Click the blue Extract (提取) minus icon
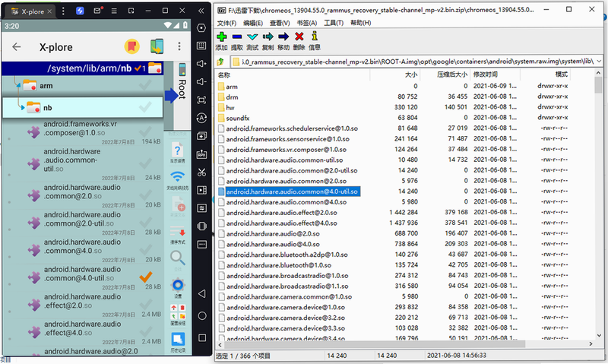Viewport: 608px width, 364px height. (x=237, y=36)
